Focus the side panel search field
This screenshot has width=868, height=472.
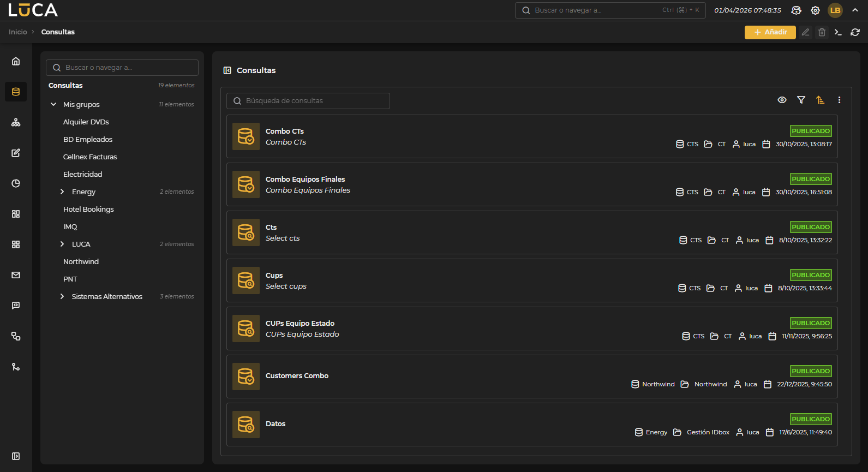click(122, 68)
